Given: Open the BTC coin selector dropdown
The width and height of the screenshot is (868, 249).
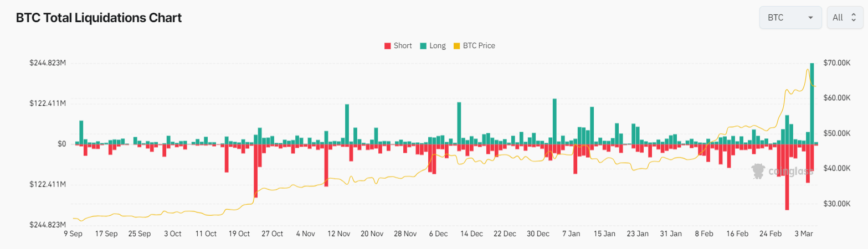Looking at the screenshot, I should coord(790,18).
